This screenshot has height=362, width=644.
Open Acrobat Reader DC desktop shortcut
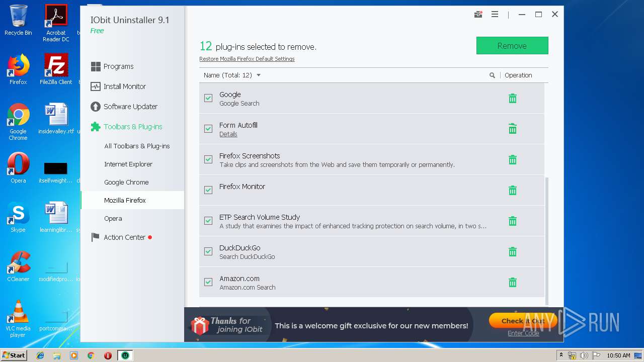point(56,23)
